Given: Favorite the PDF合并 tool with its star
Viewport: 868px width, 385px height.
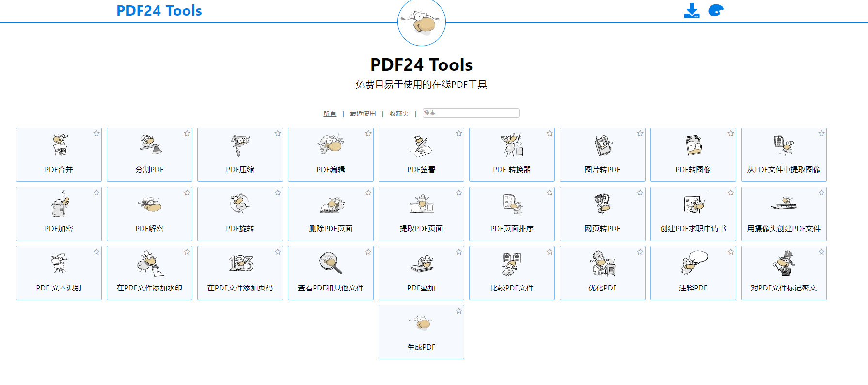Looking at the screenshot, I should pos(96,133).
